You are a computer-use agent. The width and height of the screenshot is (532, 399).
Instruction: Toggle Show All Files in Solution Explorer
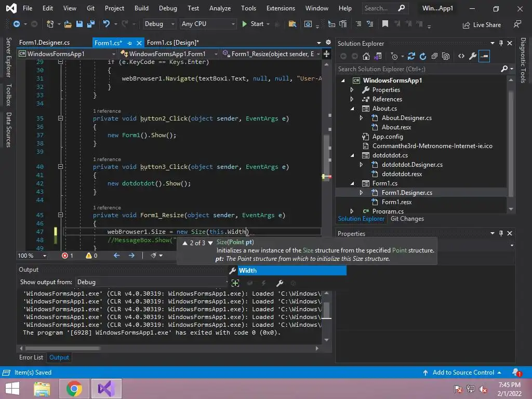coord(446,56)
